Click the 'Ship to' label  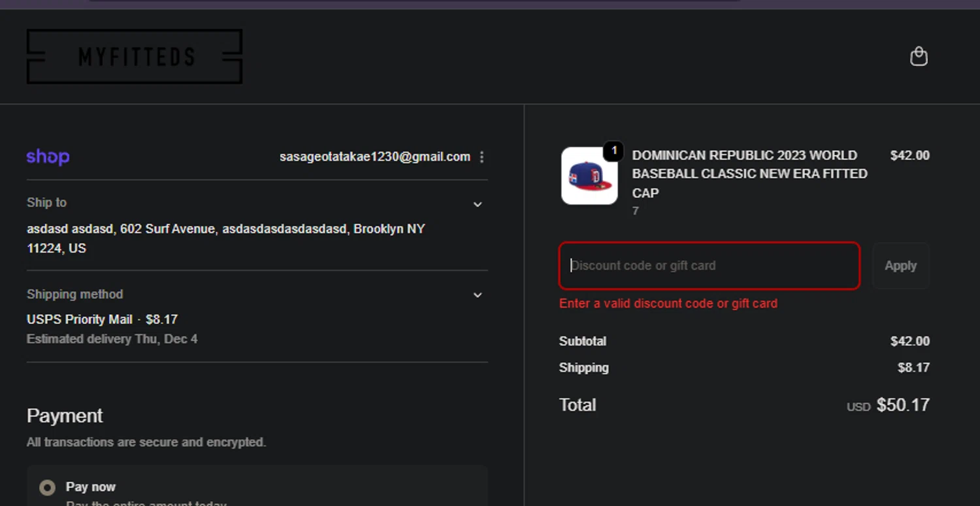[46, 202]
